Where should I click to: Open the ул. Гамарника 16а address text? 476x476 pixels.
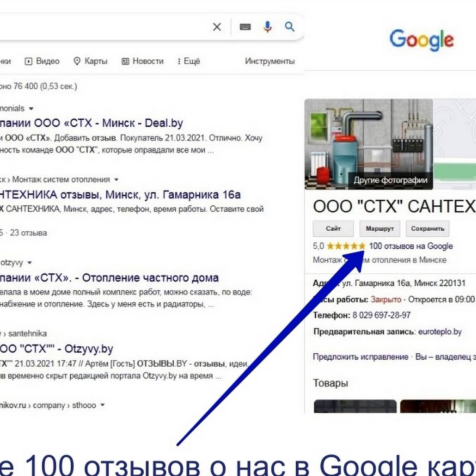point(403,283)
